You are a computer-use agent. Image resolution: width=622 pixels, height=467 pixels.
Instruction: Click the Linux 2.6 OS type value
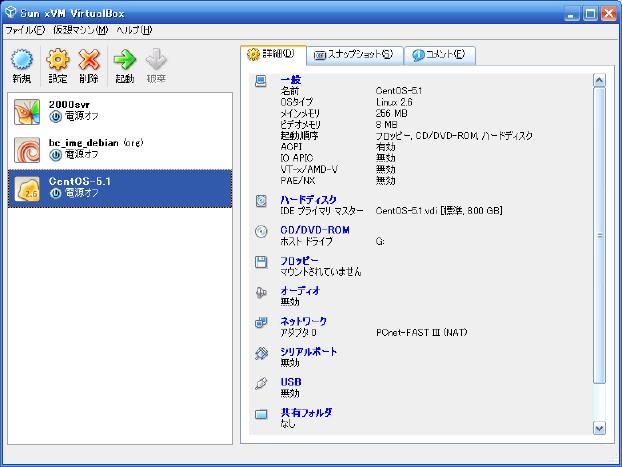[x=394, y=102]
